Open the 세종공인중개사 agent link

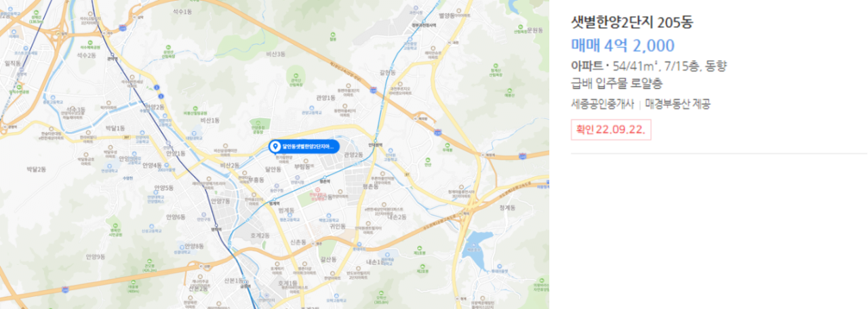pyautogui.click(x=602, y=104)
